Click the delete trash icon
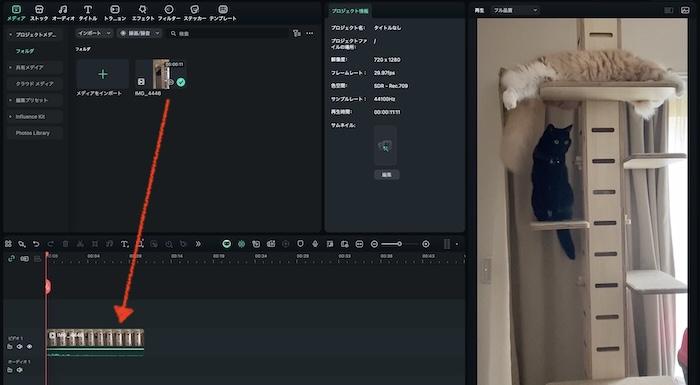The height and width of the screenshot is (385, 700). 65,244
